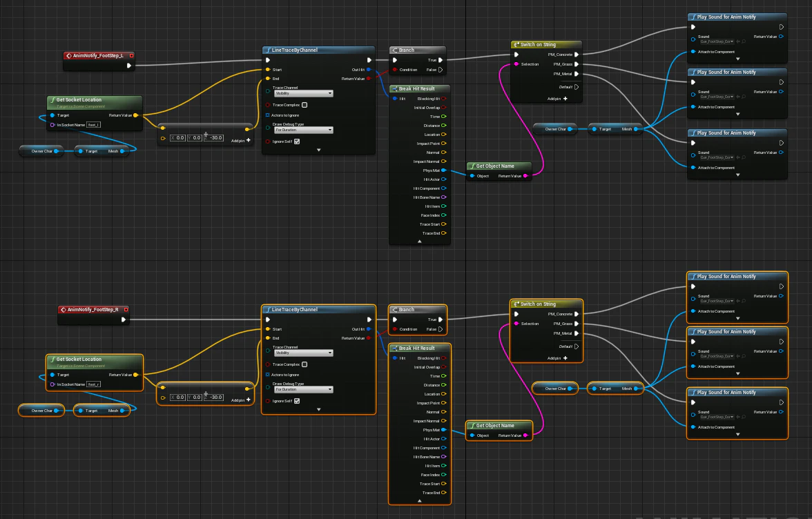Click Get Object Name Return Value pin, FootStep_R graph
This screenshot has width=812, height=519.
[525, 435]
